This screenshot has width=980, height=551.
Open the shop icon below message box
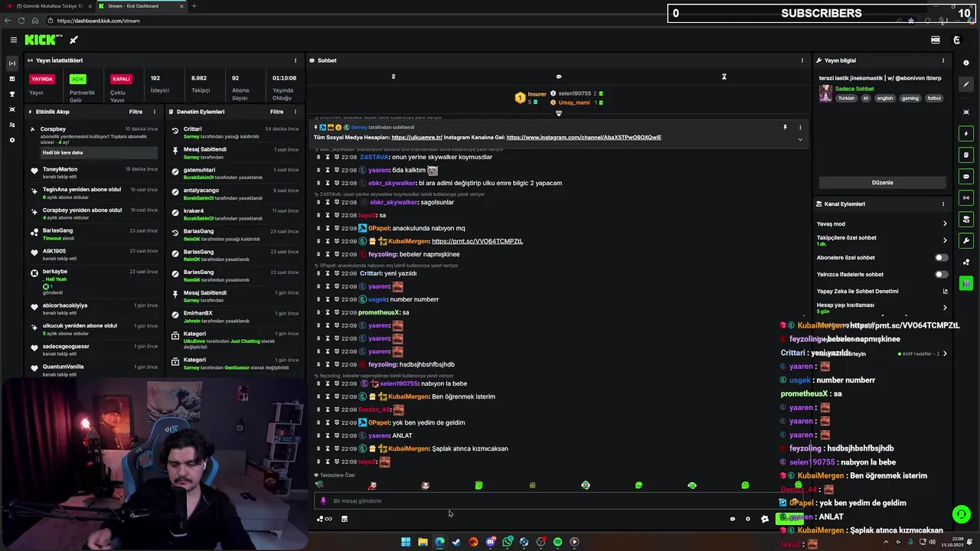coord(345,519)
